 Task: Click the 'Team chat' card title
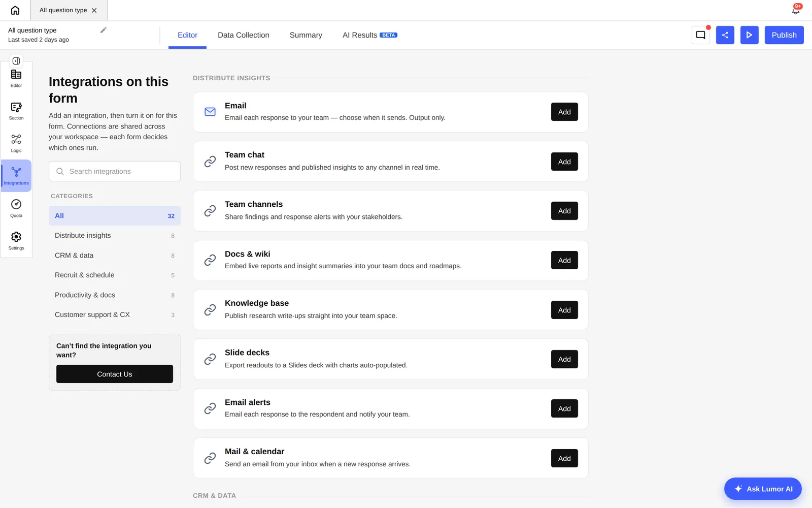245,155
